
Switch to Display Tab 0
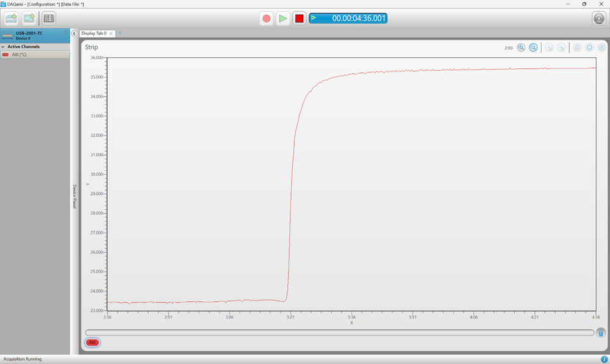[93, 34]
